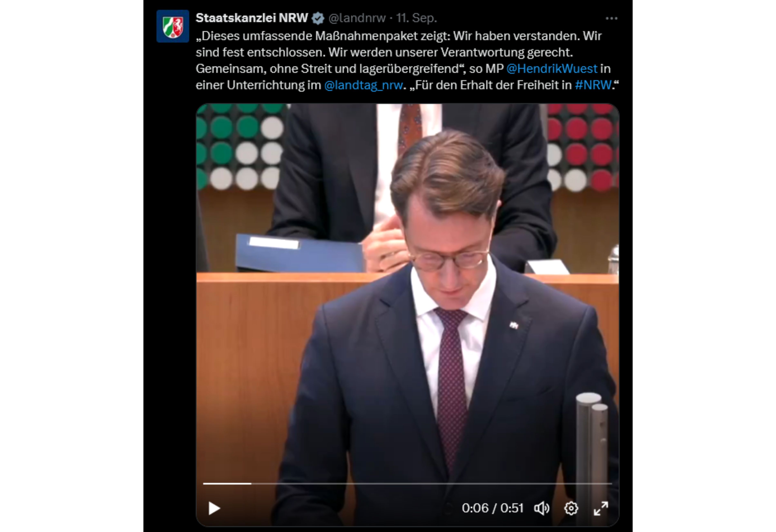Open the #NRW hashtag

tap(593, 85)
